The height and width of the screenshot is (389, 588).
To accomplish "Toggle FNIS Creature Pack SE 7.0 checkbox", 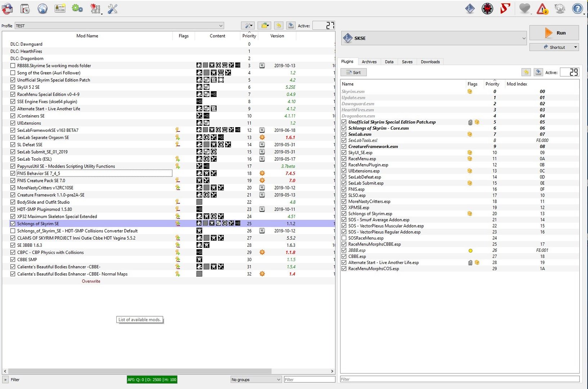I will coord(13,180).
